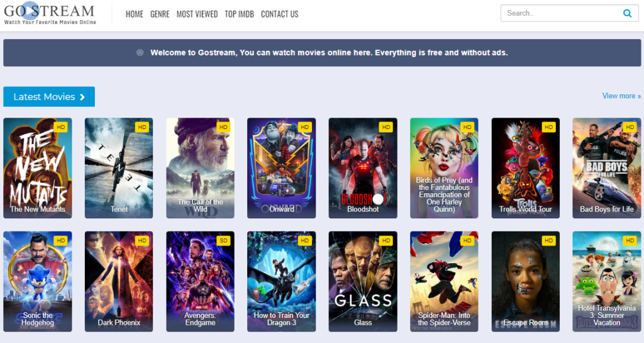Open the Escape Room poster
644x343 pixels.
[x=526, y=281]
